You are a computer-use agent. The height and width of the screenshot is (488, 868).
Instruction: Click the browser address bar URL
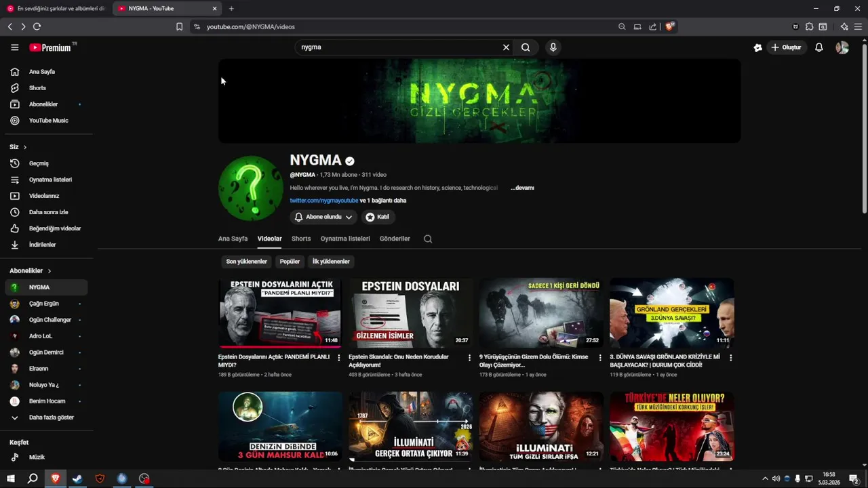(x=251, y=27)
